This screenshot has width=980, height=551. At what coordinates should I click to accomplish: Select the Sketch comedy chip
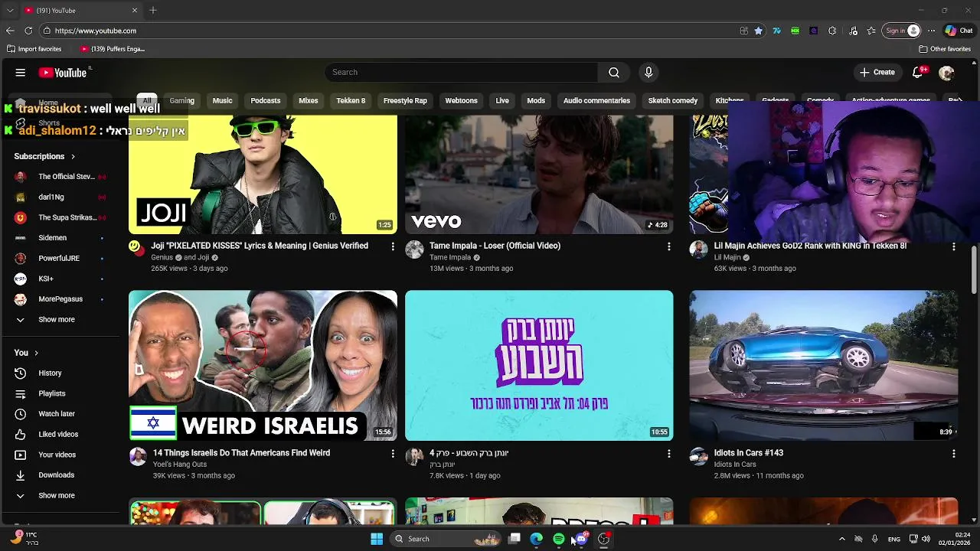pos(673,100)
